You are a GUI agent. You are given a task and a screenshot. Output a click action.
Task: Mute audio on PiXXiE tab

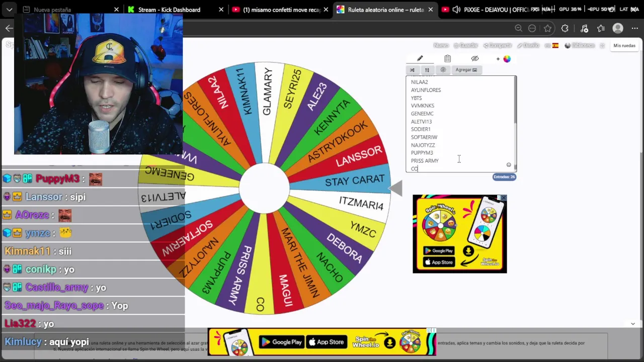[x=456, y=10]
